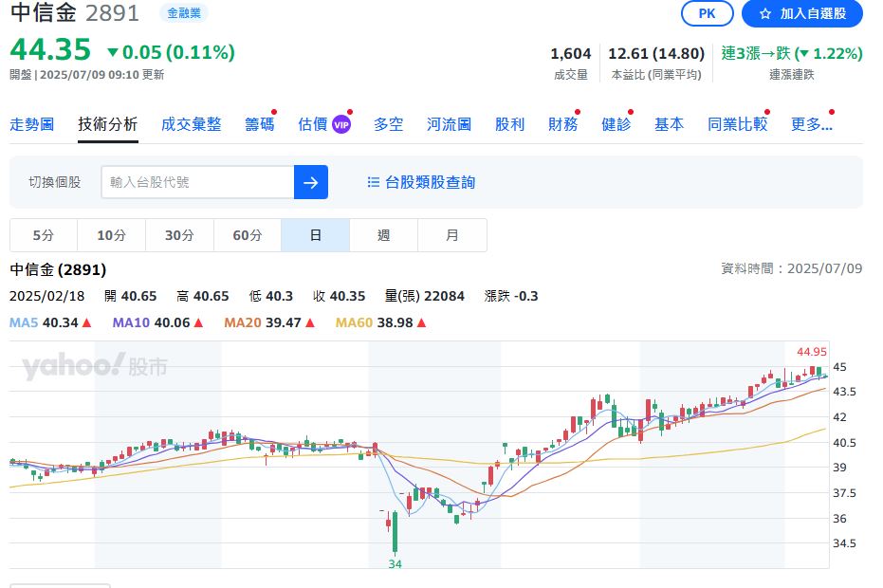Image resolution: width=883 pixels, height=588 pixels.
Task: Click the 中信金 (2891) chart title
Action: [58, 269]
